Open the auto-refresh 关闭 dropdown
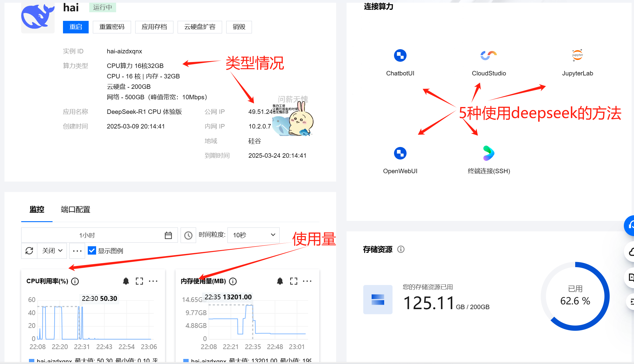The image size is (634, 364). (52, 251)
